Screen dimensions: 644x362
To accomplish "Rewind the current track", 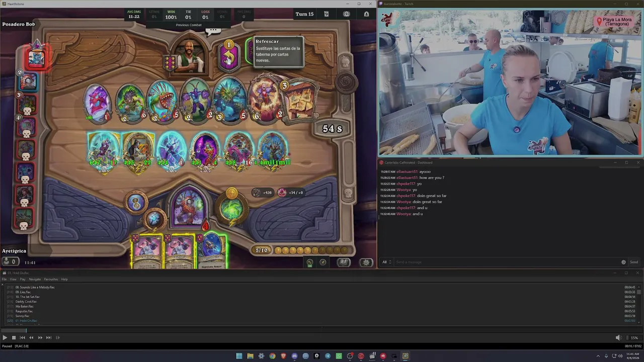I will pyautogui.click(x=31, y=338).
